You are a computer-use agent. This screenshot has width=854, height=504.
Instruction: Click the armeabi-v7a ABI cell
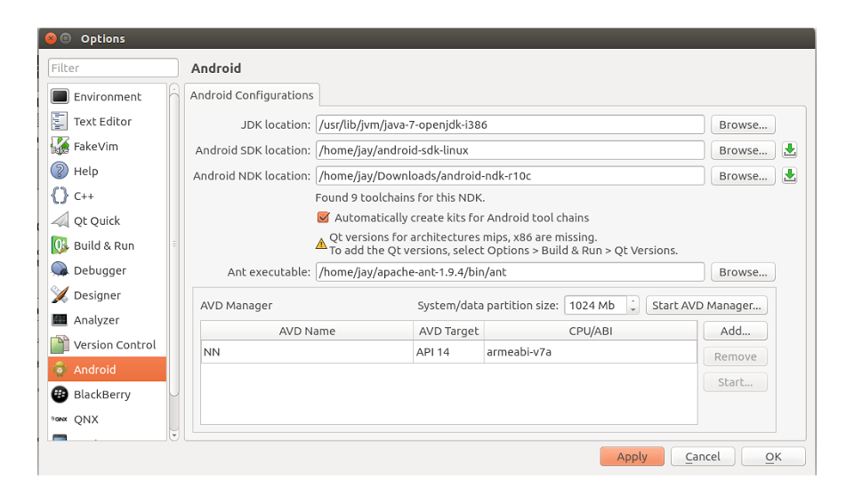click(591, 352)
